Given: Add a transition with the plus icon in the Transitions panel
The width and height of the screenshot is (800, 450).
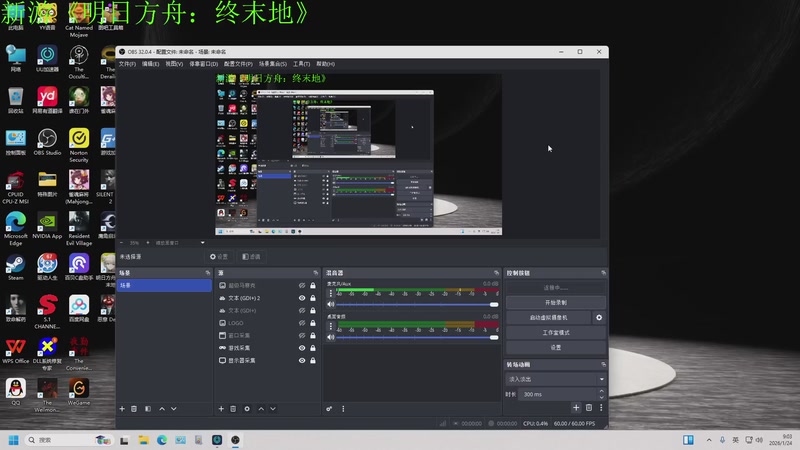Looking at the screenshot, I should [x=576, y=408].
